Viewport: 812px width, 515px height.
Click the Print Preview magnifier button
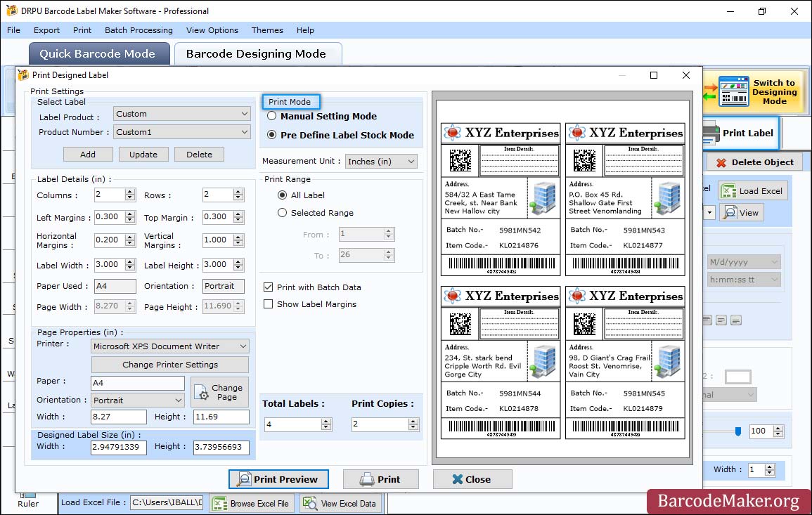[x=278, y=479]
